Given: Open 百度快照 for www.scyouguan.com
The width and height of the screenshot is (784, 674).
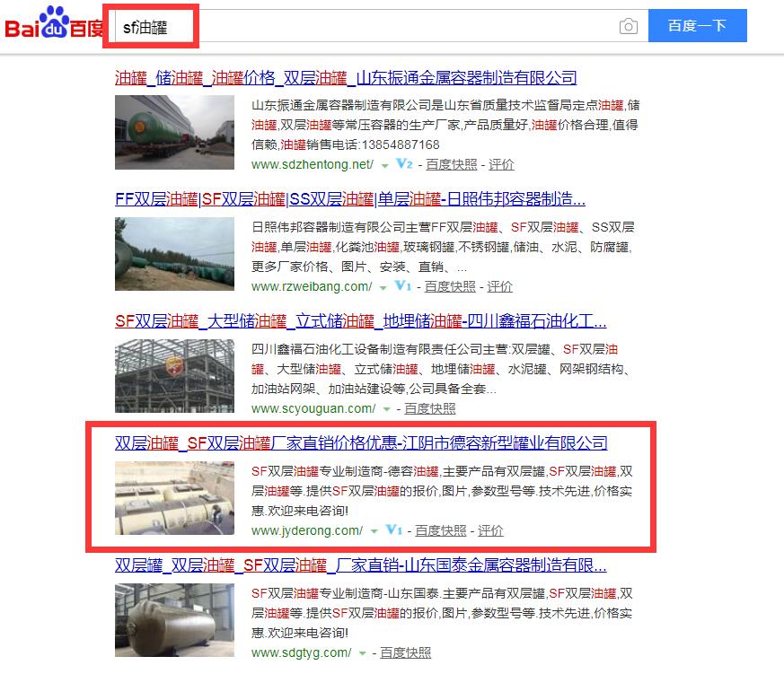Looking at the screenshot, I should coord(430,408).
